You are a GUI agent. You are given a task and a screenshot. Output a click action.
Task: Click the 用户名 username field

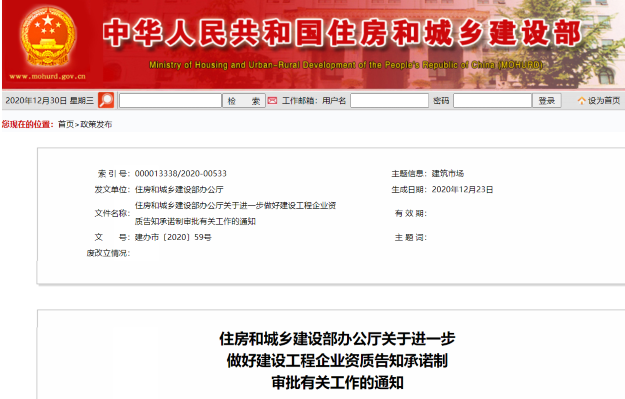pos(389,100)
